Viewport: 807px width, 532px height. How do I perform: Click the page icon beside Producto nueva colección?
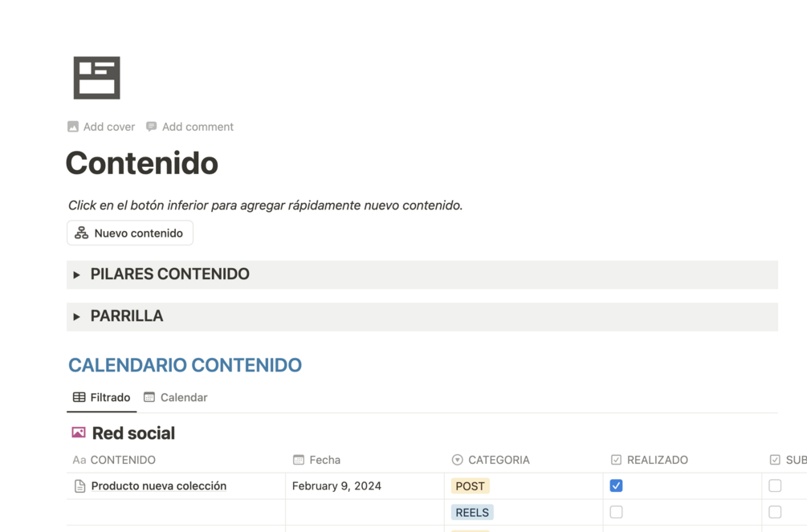click(x=79, y=486)
